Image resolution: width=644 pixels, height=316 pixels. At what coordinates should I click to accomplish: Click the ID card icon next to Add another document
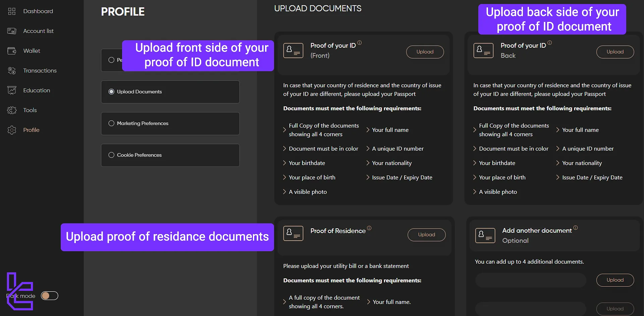click(485, 235)
